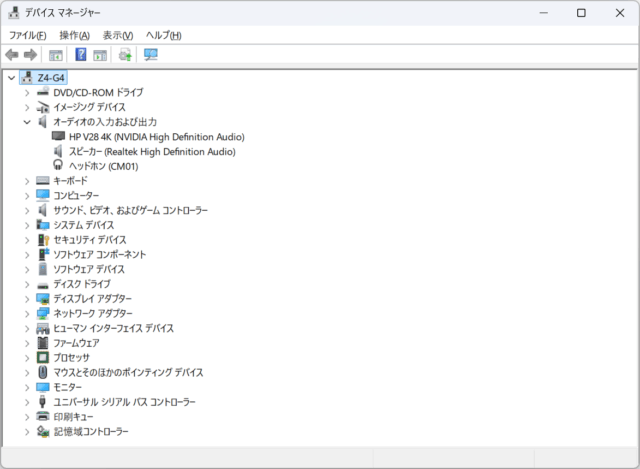Expand the ディスプレイ アダプター category
This screenshot has width=640, height=469.
pos(27,299)
